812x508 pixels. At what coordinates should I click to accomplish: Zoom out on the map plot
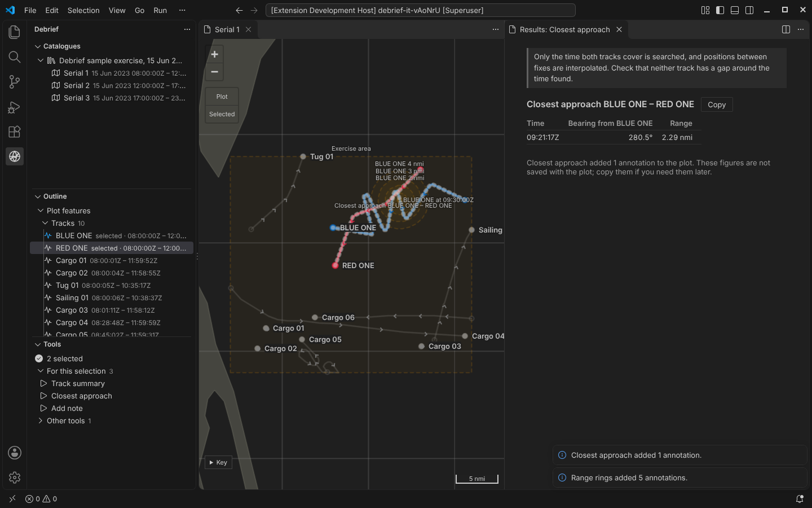[214, 72]
